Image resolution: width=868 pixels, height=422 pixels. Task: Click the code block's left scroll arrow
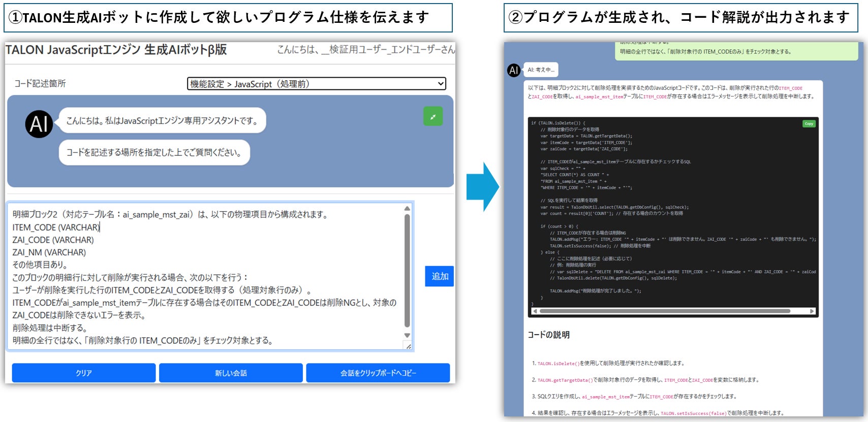tap(535, 311)
